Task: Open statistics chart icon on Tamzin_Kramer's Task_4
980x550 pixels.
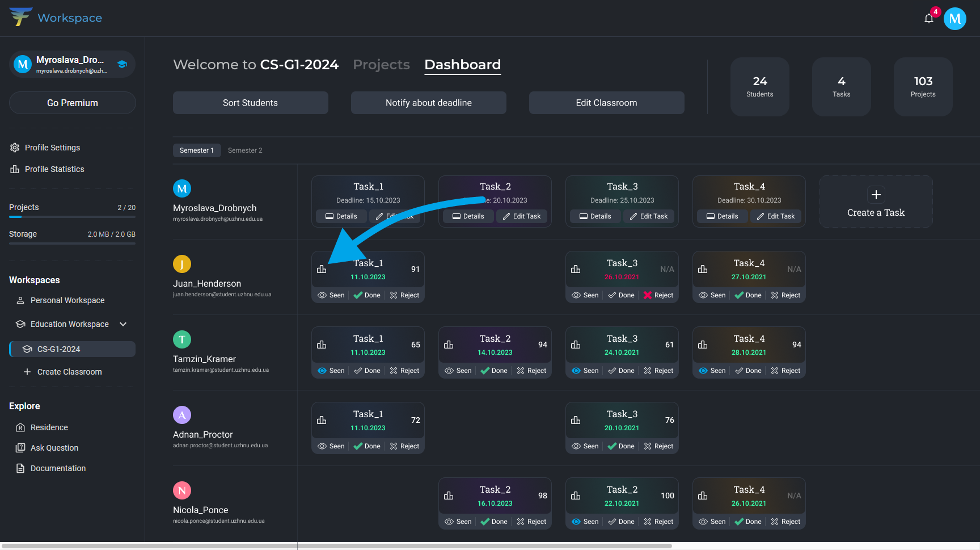Action: point(703,345)
